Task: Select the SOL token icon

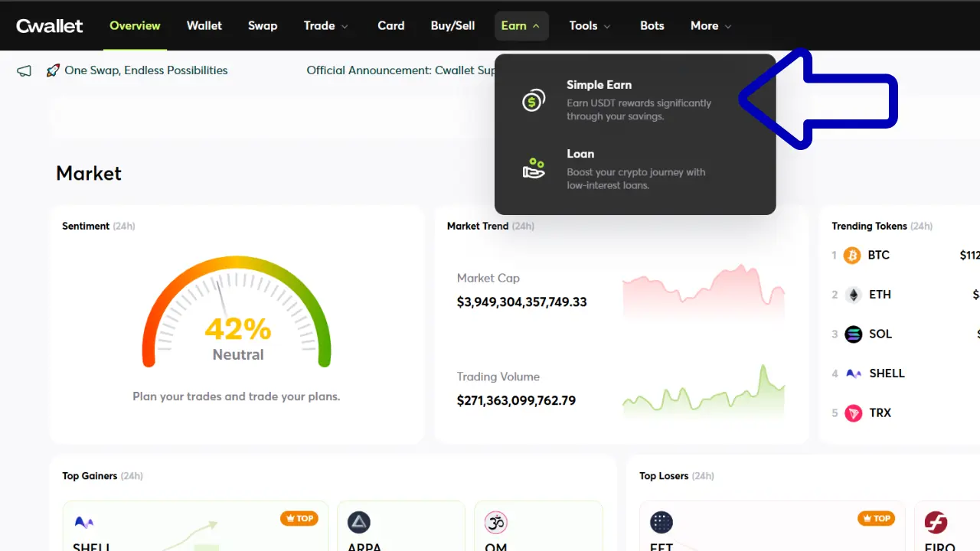Action: (x=853, y=334)
